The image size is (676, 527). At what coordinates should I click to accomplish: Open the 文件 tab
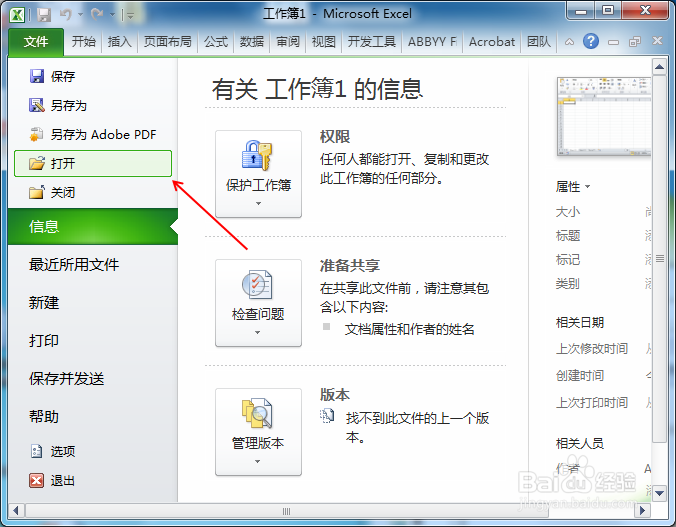tap(36, 41)
